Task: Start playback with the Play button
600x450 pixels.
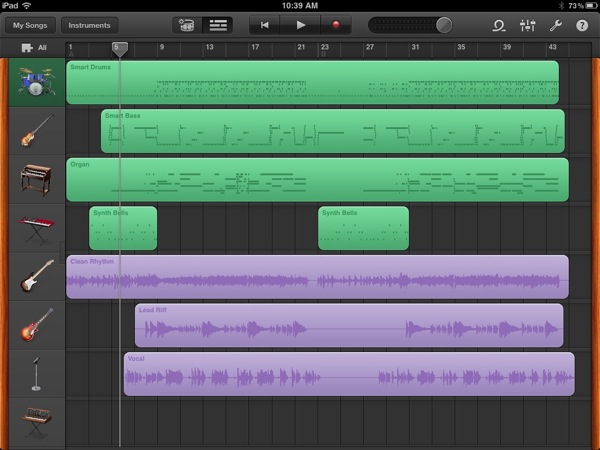Action: pos(300,25)
